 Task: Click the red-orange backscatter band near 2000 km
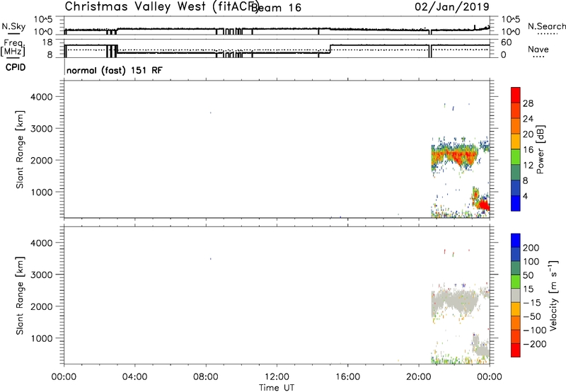point(455,156)
